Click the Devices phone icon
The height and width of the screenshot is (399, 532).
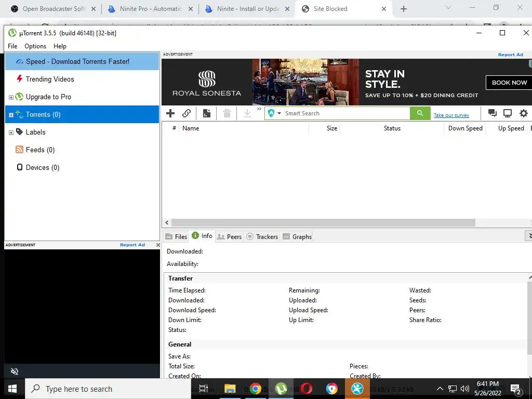point(20,167)
